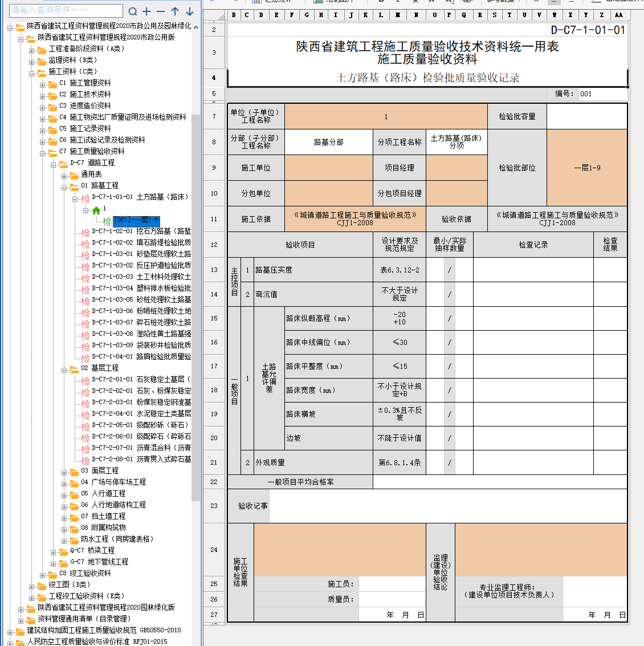Image resolution: width=644 pixels, height=646 pixels.
Task: Click the plus icon beside search
Action: [146, 11]
